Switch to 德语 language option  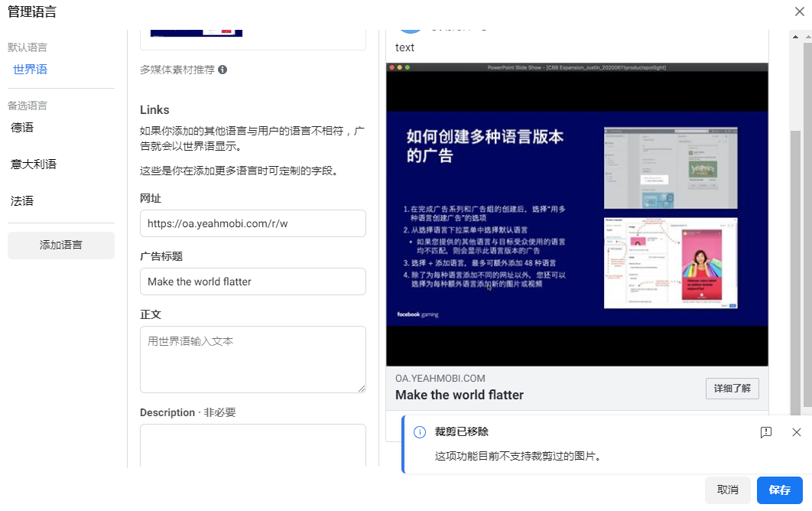pos(22,128)
